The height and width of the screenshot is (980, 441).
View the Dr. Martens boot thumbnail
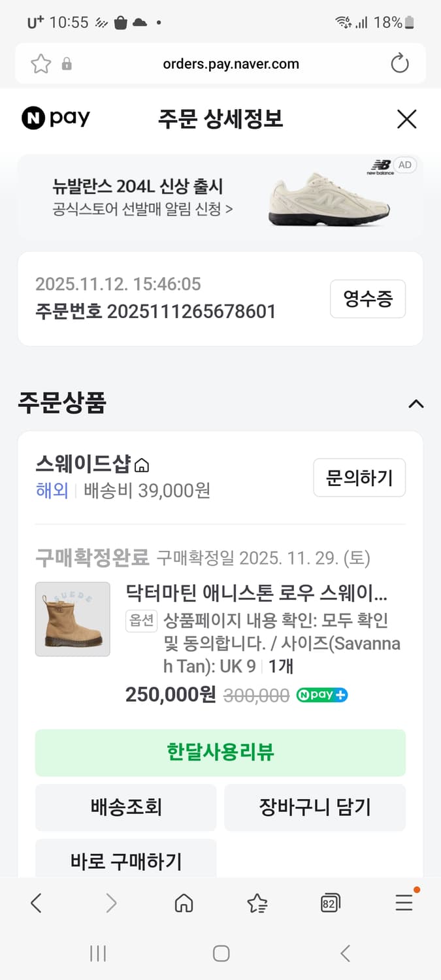pyautogui.click(x=73, y=618)
